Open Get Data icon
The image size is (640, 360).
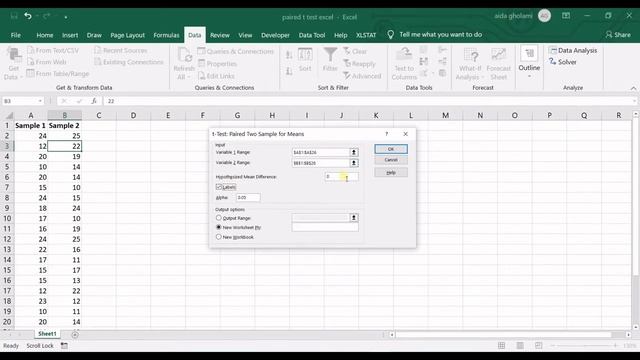pos(14,64)
